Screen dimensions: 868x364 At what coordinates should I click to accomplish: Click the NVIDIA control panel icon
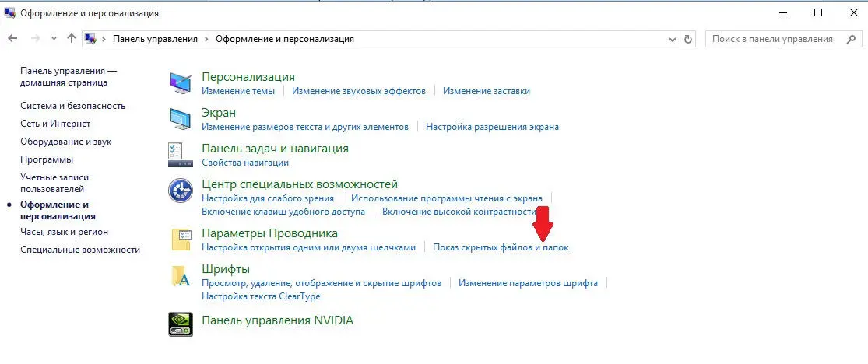click(x=181, y=323)
